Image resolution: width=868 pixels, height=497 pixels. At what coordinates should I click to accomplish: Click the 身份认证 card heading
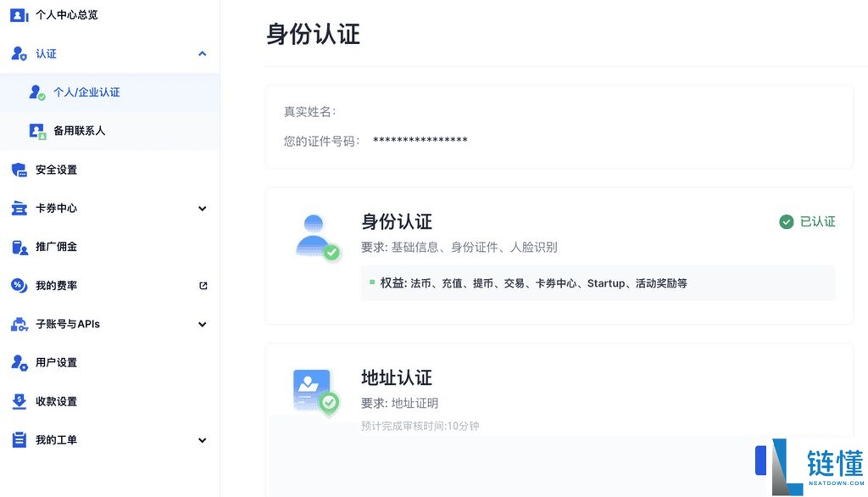[x=397, y=221]
